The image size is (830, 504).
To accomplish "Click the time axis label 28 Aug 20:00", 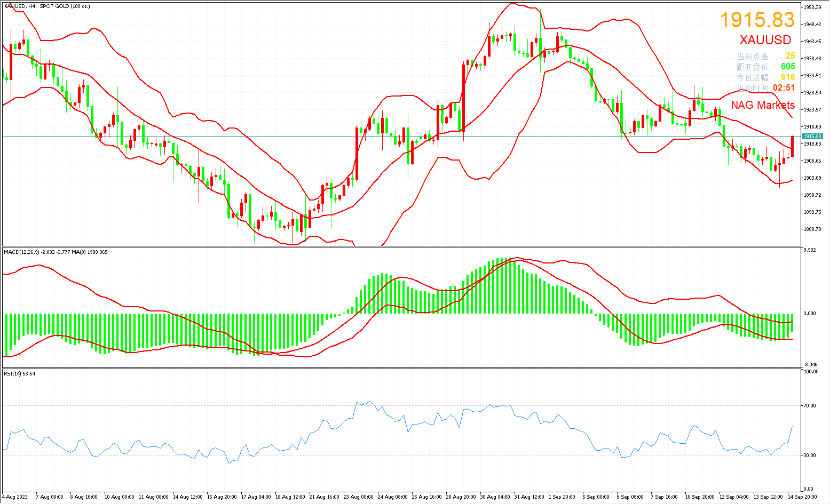I will coord(461,497).
